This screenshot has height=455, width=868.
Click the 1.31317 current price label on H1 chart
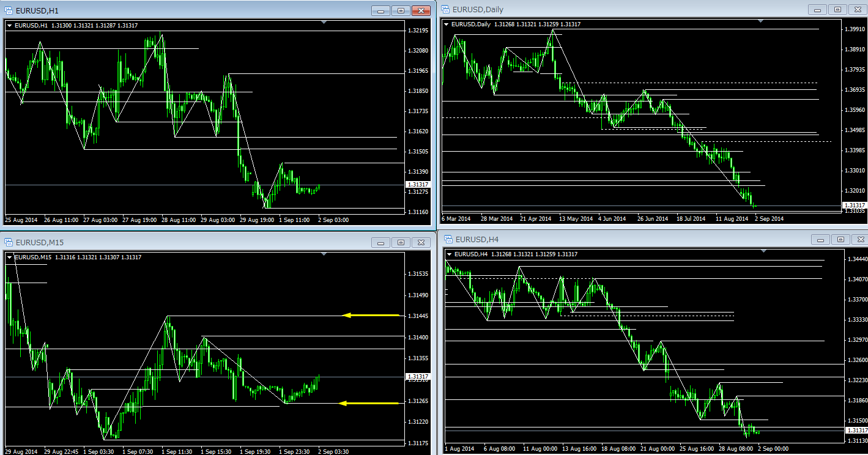(x=417, y=184)
